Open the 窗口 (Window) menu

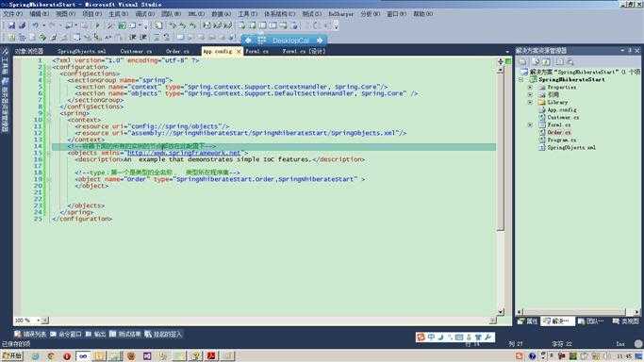coord(396,14)
